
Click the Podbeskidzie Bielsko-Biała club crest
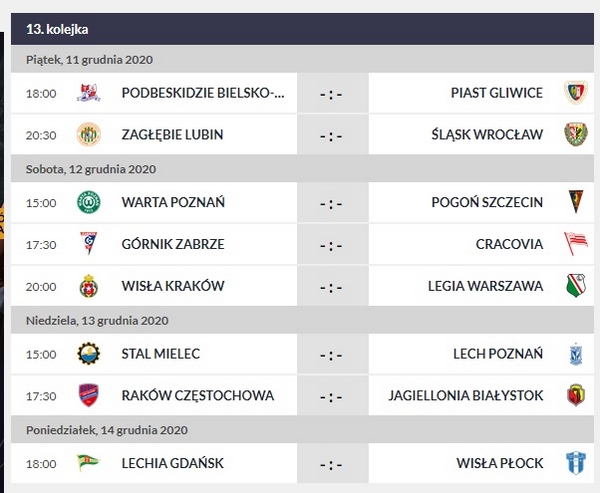[89, 93]
